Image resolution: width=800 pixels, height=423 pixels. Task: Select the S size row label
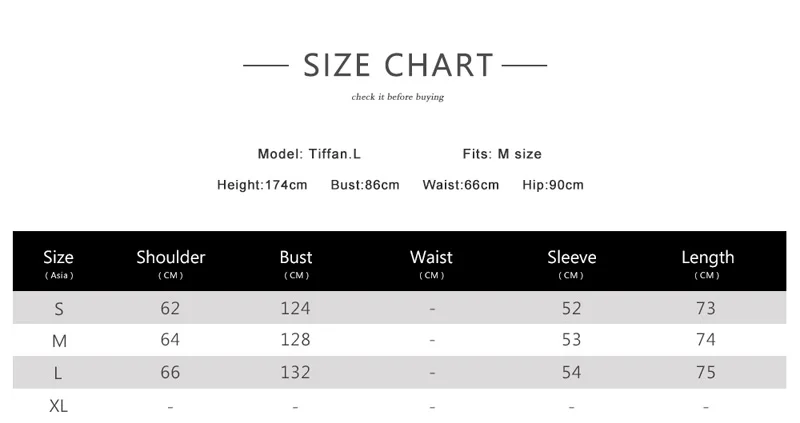click(x=59, y=309)
